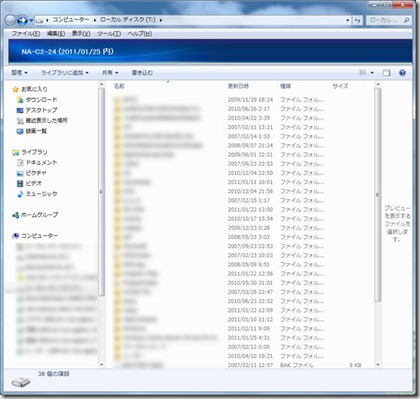Click folder icon dated 2011/01/25 4:31
The width and height of the screenshot is (420, 399).
(x=117, y=338)
